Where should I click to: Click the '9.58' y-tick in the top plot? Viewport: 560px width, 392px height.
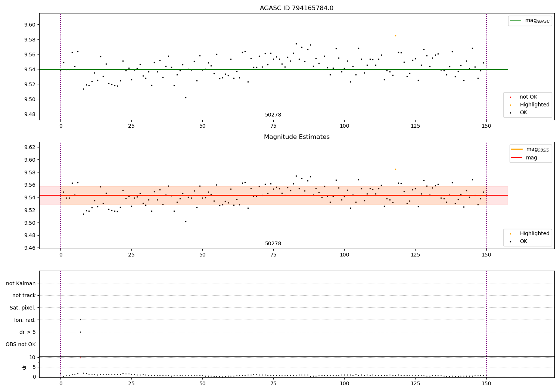pos(30,40)
